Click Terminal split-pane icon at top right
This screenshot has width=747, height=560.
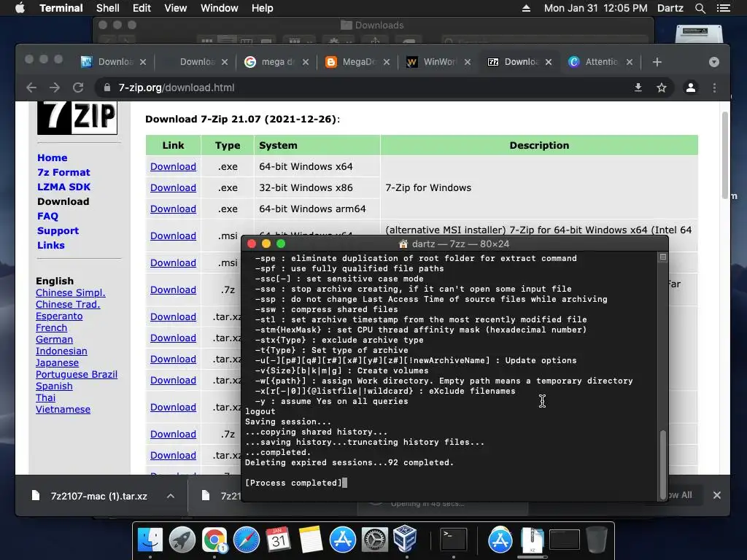(662, 257)
